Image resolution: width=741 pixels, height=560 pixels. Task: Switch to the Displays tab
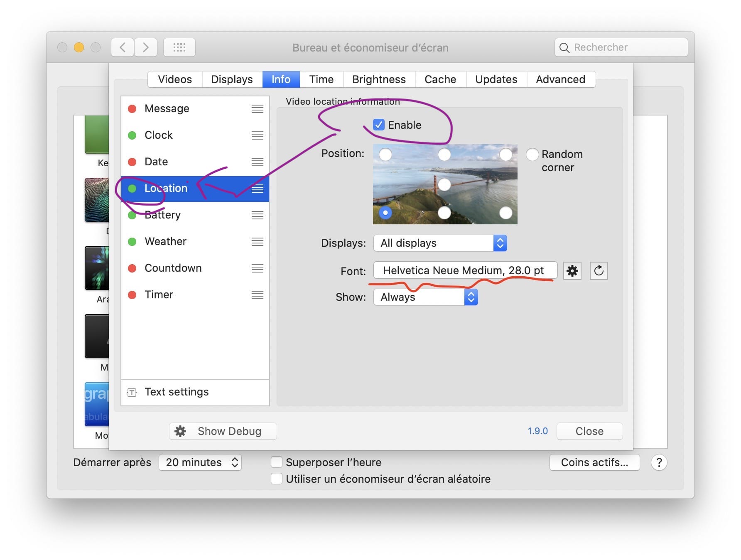point(232,79)
